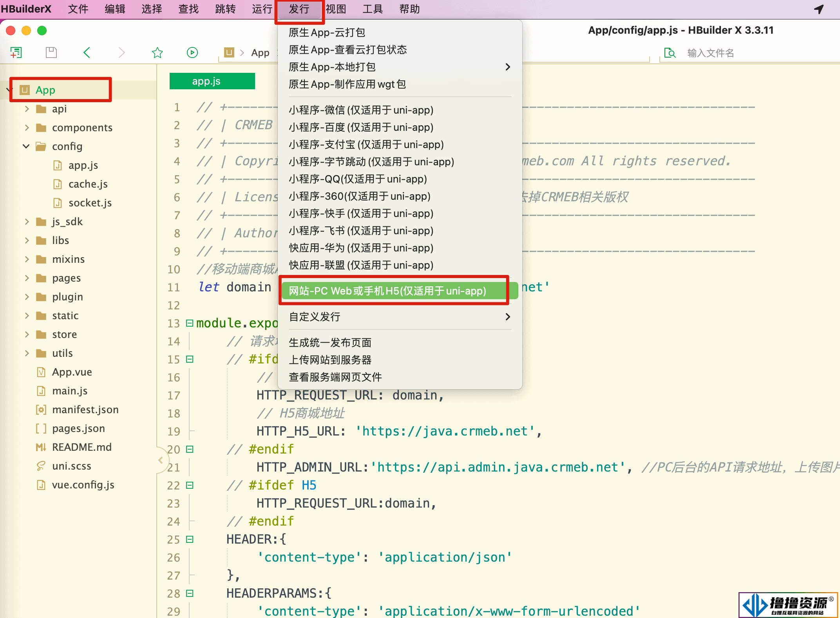
Task: Choose 网站-PC Web或手机H5 publish option
Action: (400, 291)
